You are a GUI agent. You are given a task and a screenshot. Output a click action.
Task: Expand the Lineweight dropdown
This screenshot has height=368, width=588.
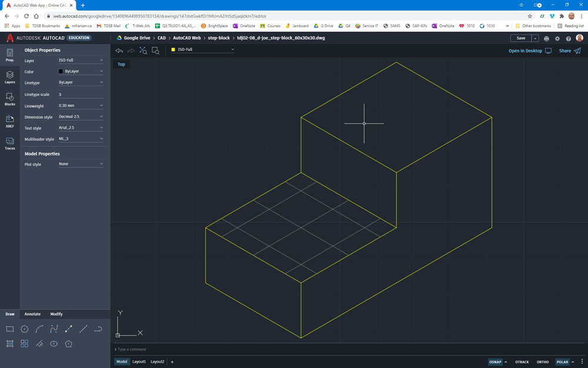point(81,106)
